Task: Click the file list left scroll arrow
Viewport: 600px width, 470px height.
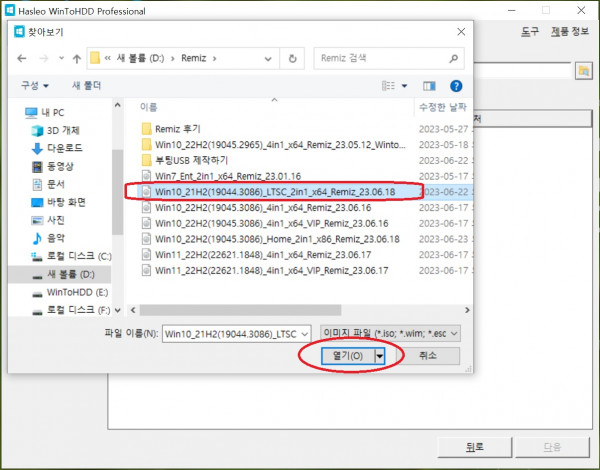Action: pyautogui.click(x=133, y=310)
